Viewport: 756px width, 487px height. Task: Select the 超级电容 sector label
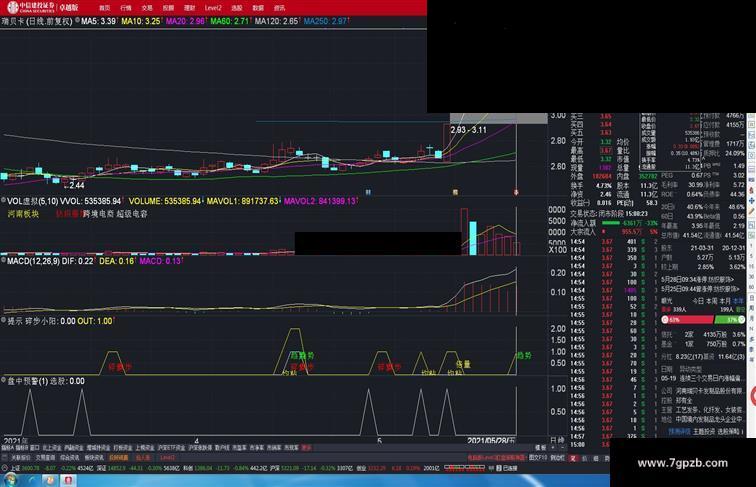(x=132, y=214)
